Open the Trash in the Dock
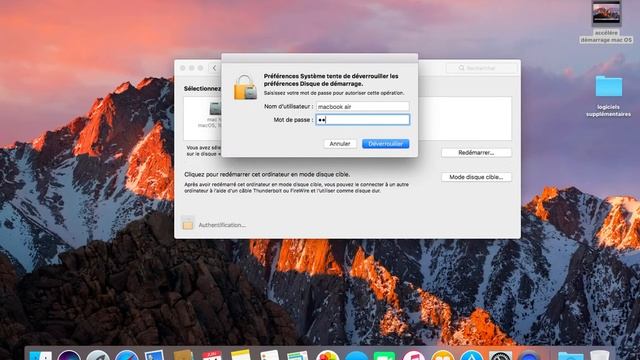The image size is (640, 360). tap(600, 356)
